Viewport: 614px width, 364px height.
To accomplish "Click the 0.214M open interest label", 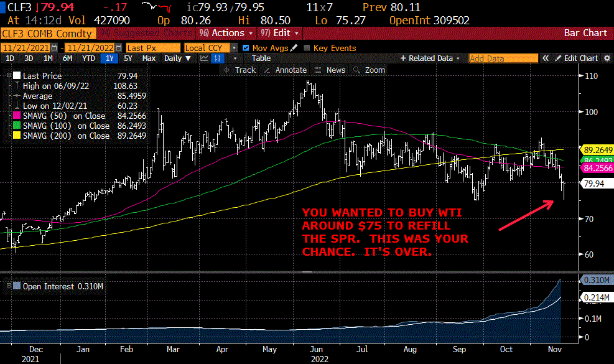I will (595, 298).
